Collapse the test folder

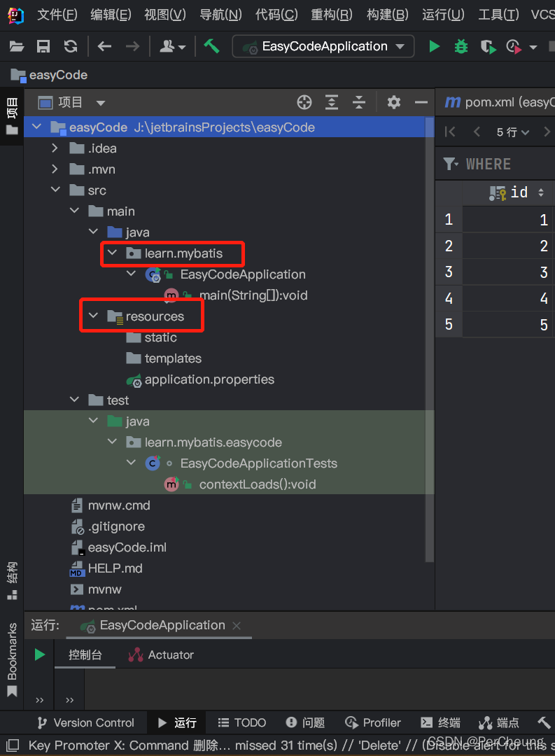pos(74,400)
